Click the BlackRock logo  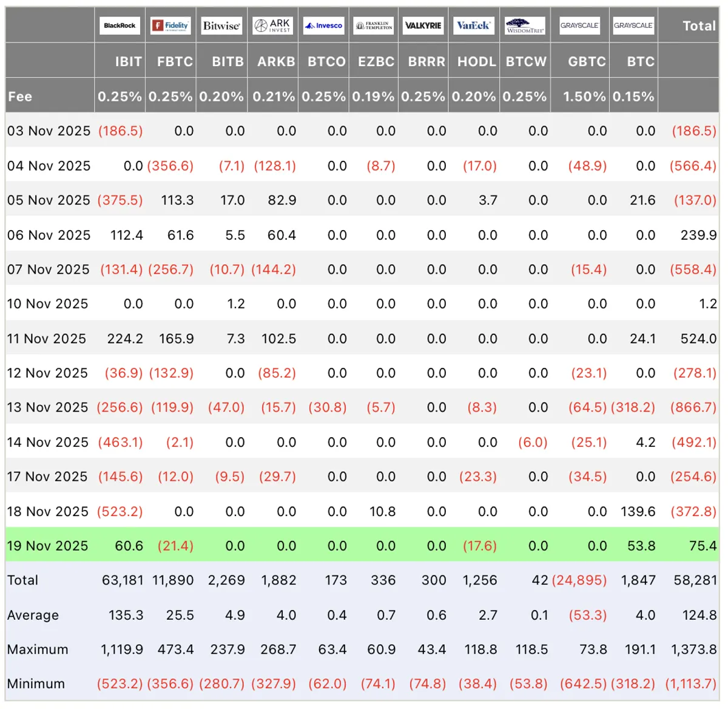[x=120, y=25]
